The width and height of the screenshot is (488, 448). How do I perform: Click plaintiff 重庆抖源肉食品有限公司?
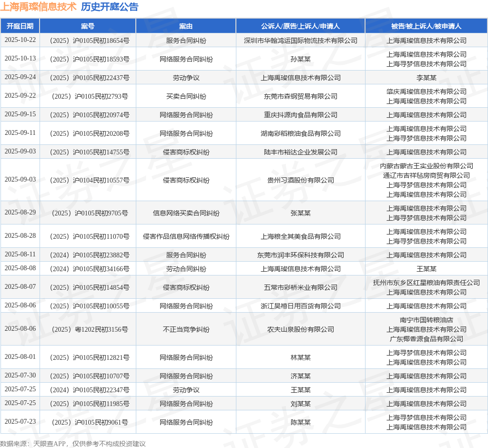click(301, 115)
